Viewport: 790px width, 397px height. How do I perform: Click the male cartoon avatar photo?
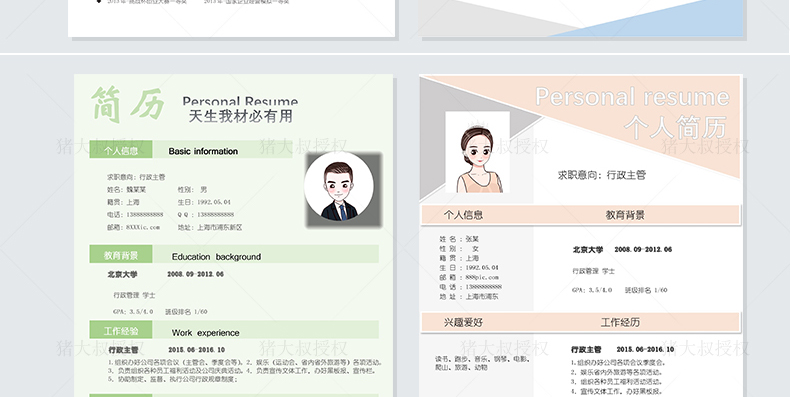pos(339,187)
